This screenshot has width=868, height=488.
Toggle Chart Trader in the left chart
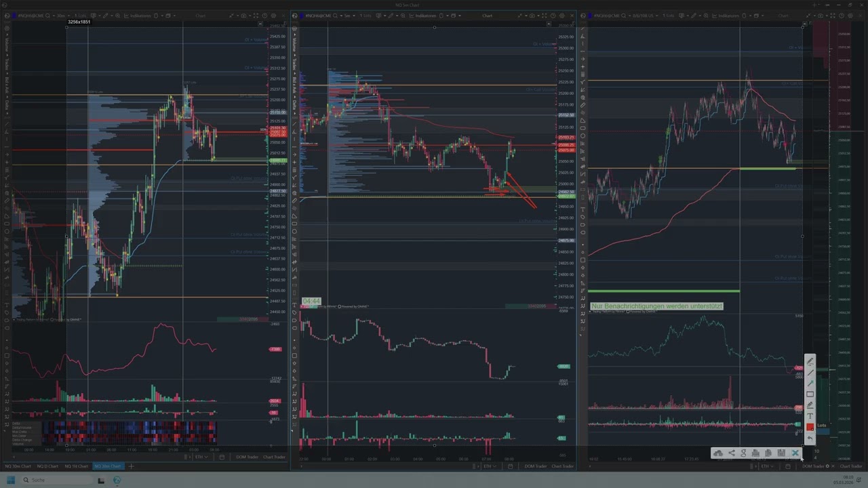click(274, 457)
